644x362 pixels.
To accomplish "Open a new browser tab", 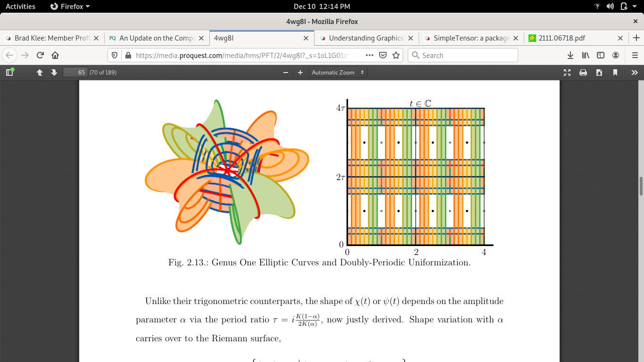I will [636, 38].
